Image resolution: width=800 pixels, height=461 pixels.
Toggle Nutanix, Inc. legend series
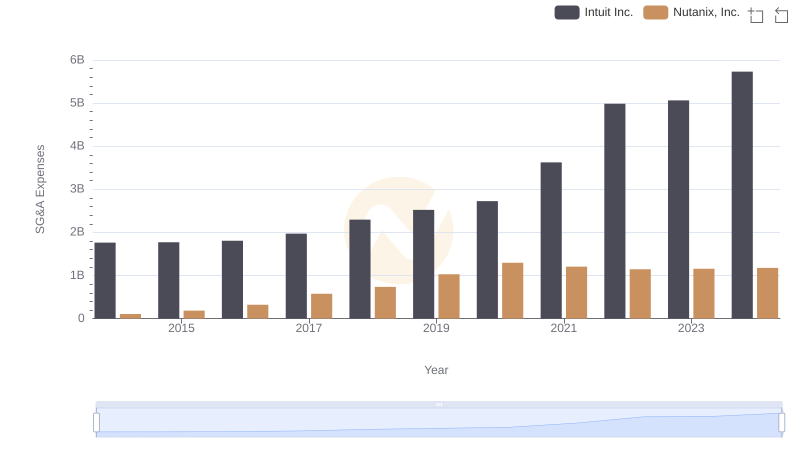[x=691, y=12]
